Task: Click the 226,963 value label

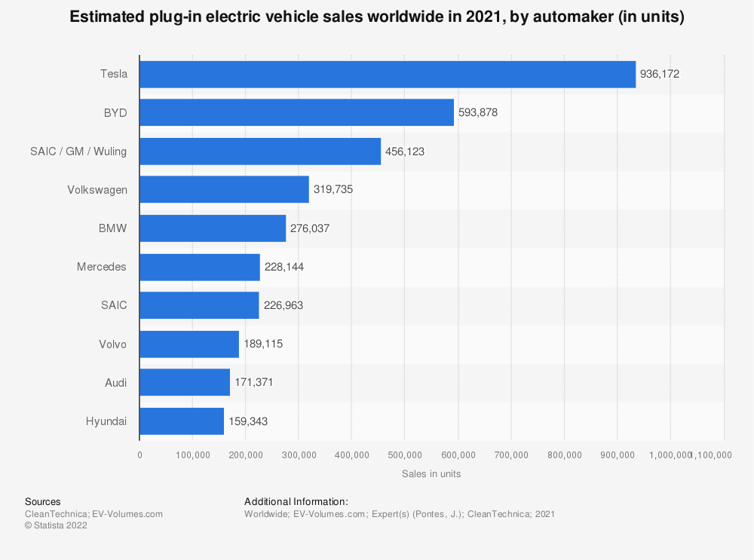Action: 284,305
